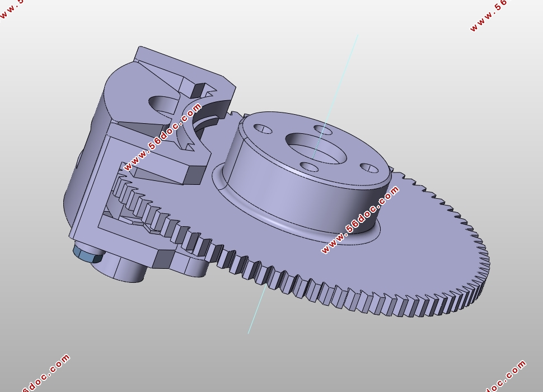Viewport: 543px width, 392px height.
Task: Click empty gray background to deselect
Action: click(448, 84)
